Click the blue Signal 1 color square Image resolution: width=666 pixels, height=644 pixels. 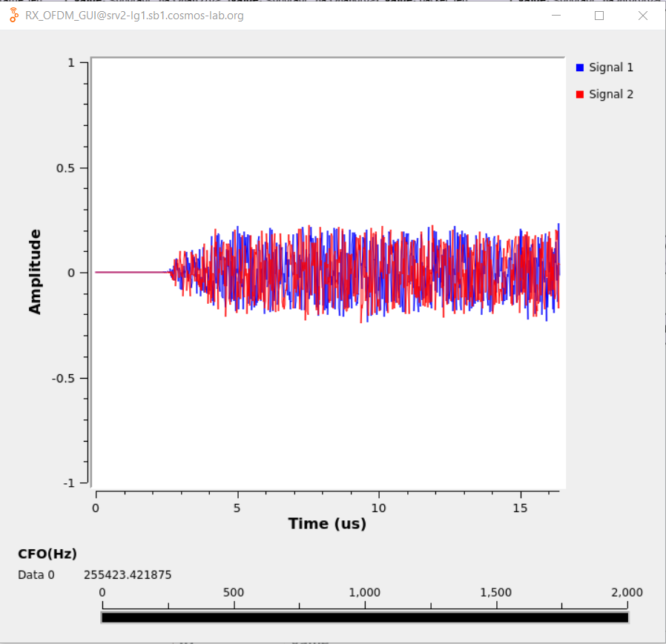point(580,67)
